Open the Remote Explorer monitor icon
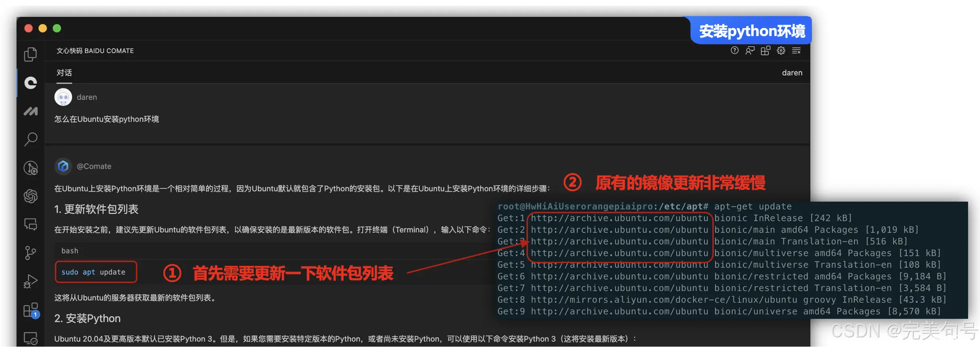Viewport: 980px width, 347px height. (x=31, y=338)
